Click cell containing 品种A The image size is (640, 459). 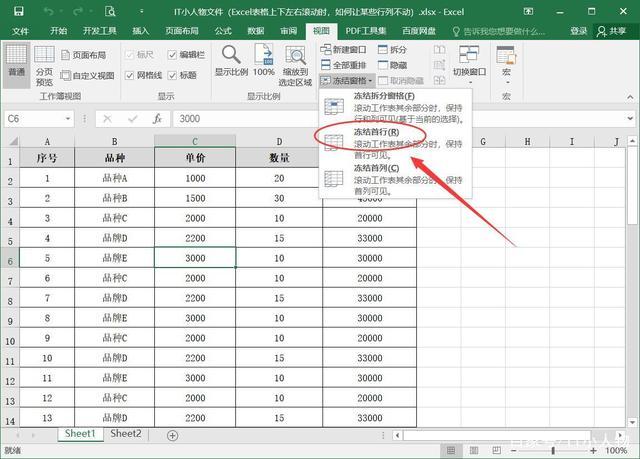115,178
